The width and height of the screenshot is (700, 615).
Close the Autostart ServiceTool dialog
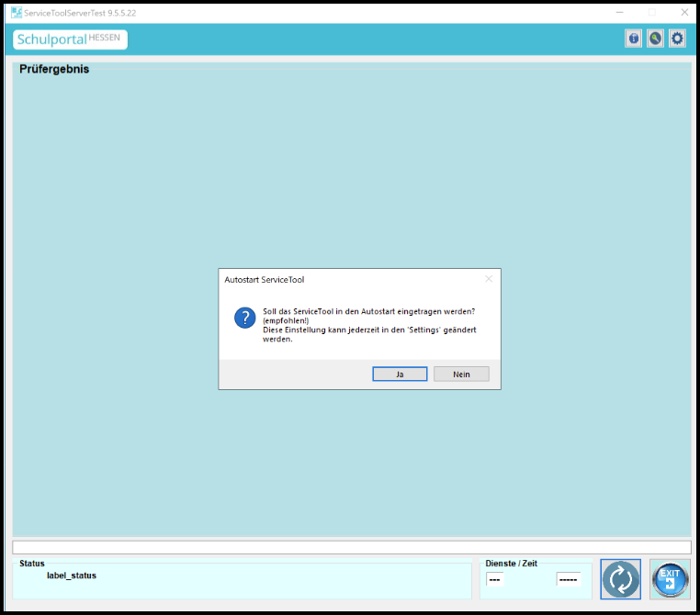pyautogui.click(x=488, y=279)
